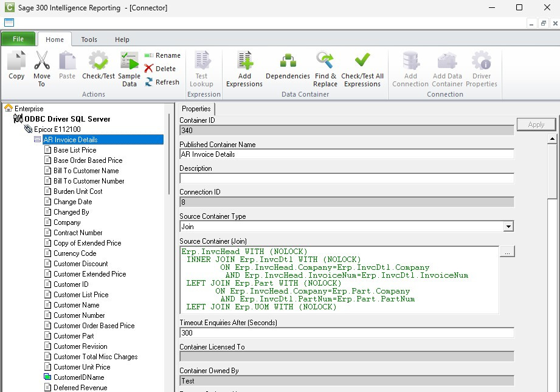Click the Apply button
This screenshot has height=392, width=560.
(x=536, y=125)
